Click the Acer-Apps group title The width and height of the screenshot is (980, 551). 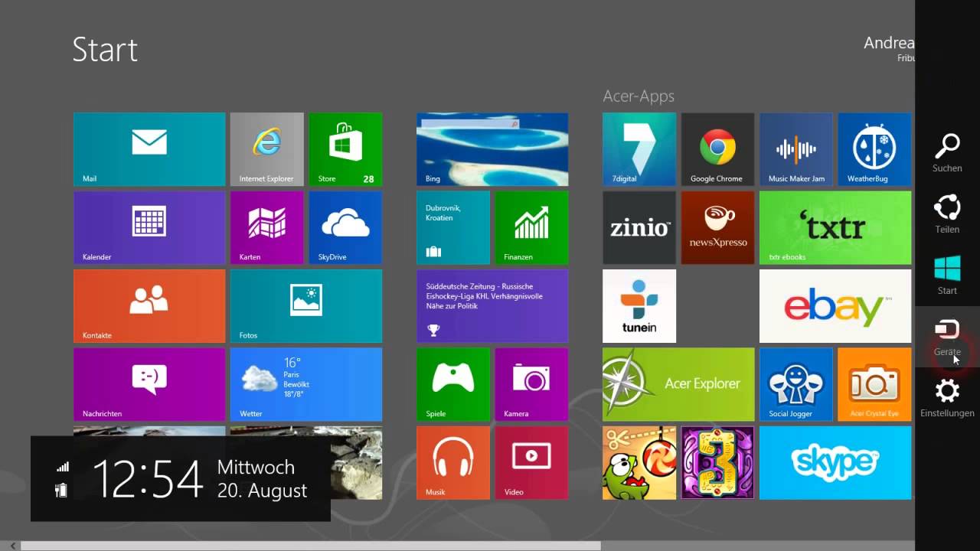point(639,96)
